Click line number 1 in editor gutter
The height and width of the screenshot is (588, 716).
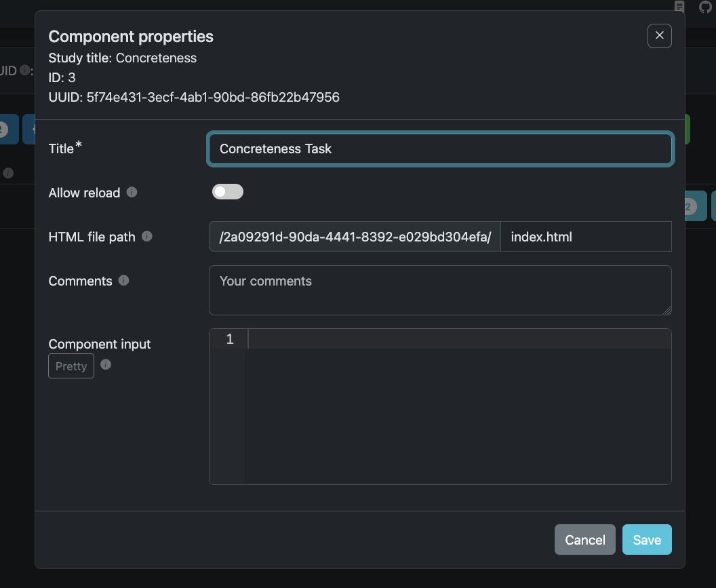[229, 339]
